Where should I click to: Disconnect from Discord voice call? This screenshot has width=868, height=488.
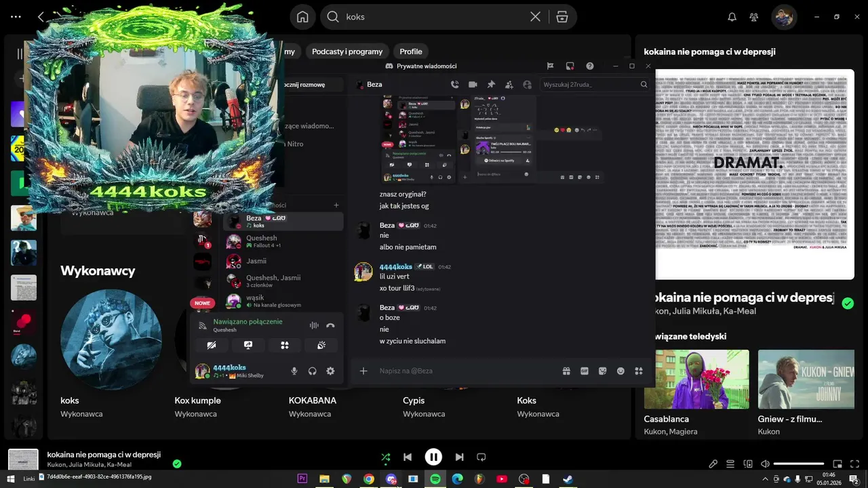click(x=330, y=325)
